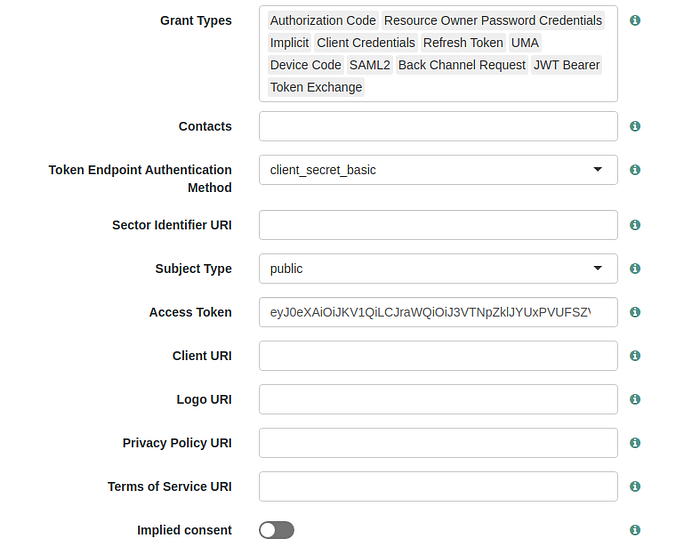
Task: Click into the Contacts input field
Action: 438,126
